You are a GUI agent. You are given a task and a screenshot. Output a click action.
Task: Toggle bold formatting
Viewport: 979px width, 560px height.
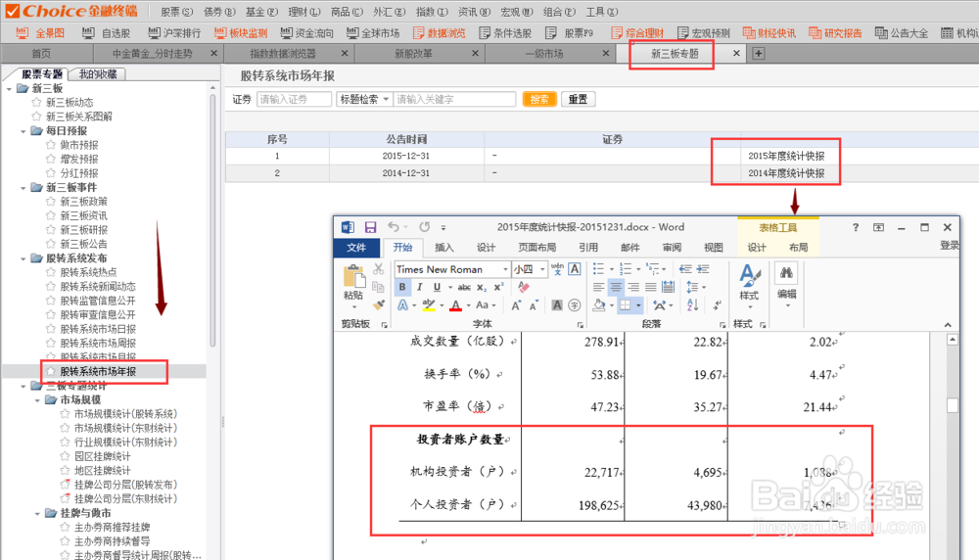tap(402, 287)
